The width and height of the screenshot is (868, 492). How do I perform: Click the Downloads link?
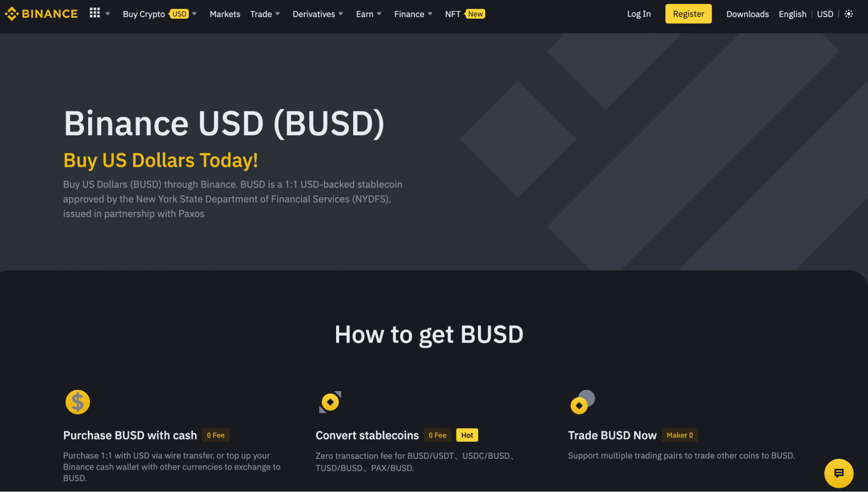point(747,14)
